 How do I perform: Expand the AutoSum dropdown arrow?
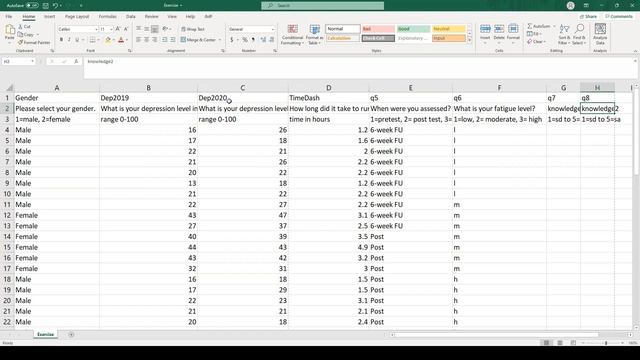pyautogui.click(x=554, y=26)
